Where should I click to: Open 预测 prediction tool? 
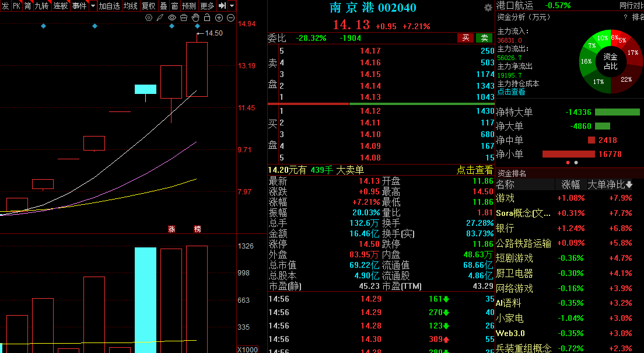pos(189,6)
